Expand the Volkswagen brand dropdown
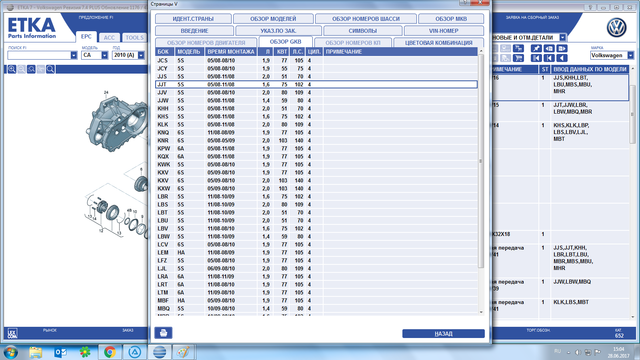 click(x=631, y=55)
